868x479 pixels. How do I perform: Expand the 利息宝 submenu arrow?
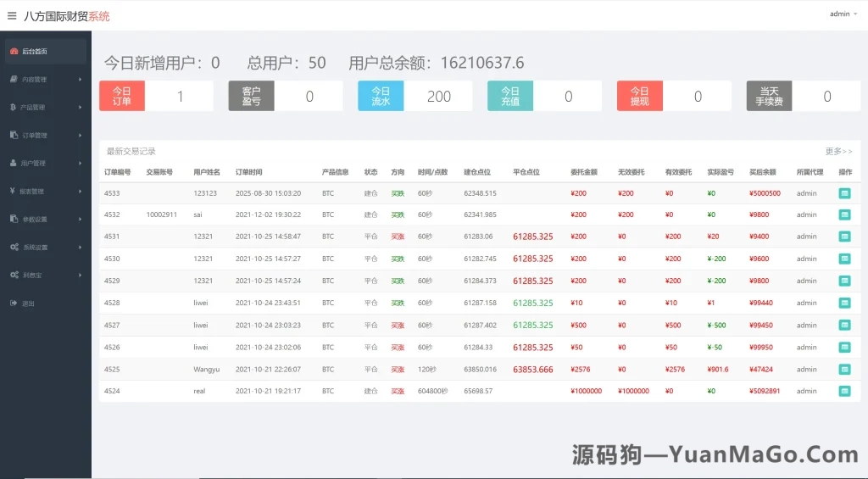point(81,275)
